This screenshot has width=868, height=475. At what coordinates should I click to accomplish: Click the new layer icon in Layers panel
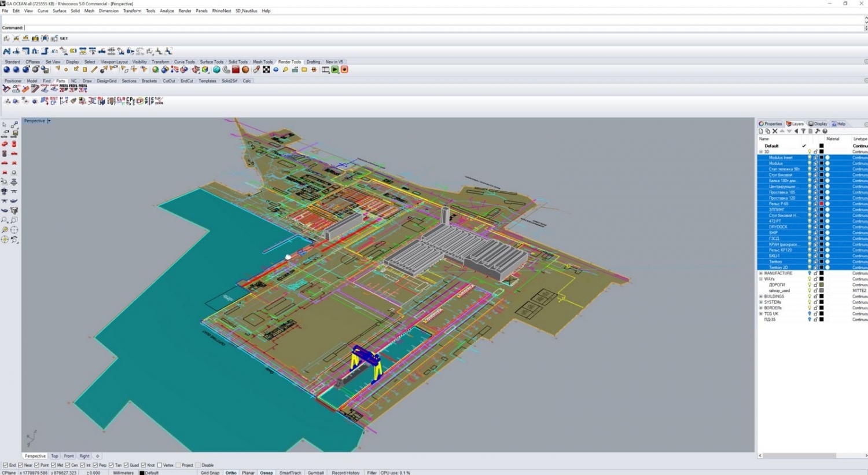tap(761, 131)
